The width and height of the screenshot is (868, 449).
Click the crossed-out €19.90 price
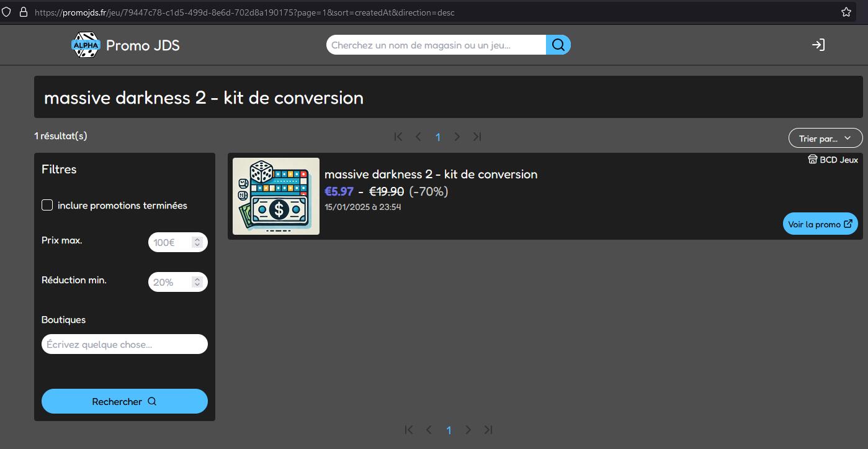pos(387,191)
